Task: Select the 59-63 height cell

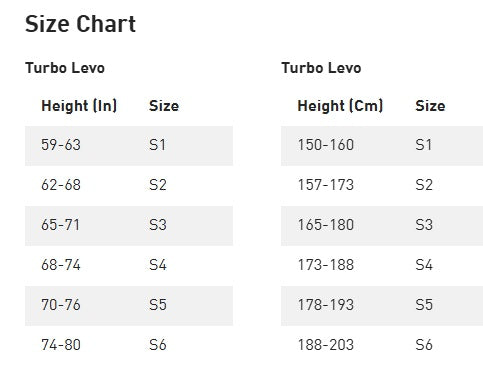Action: (x=61, y=145)
